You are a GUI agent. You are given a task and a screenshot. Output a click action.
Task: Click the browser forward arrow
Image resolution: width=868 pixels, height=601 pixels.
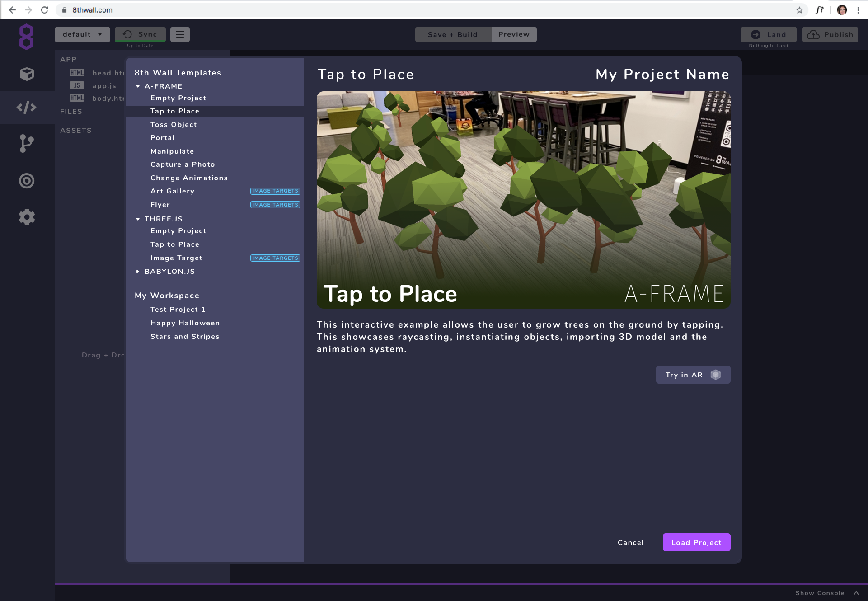28,10
